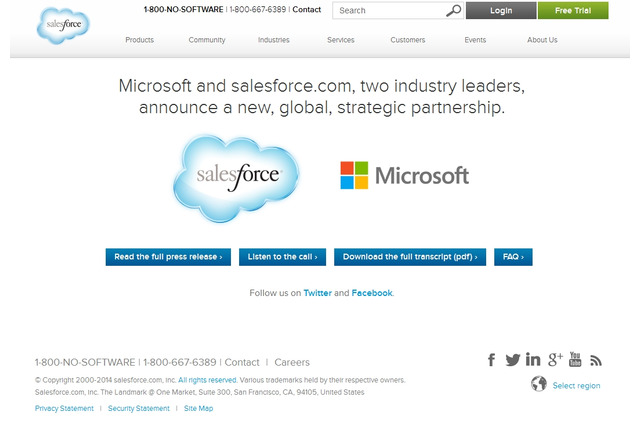Click Read the full press release
Image resolution: width=640 pixels, height=426 pixels.
pos(168,257)
